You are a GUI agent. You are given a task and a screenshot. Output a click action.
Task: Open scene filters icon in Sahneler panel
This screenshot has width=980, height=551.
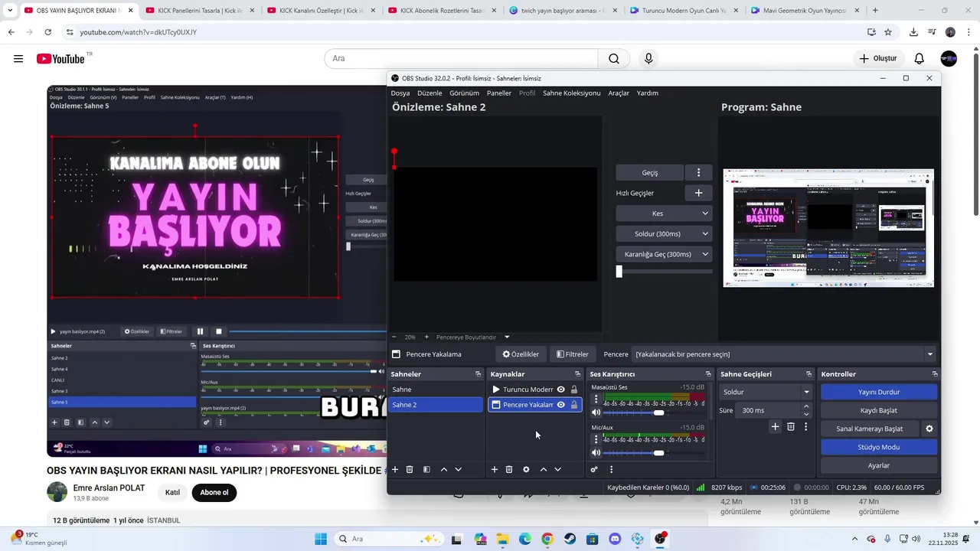tap(426, 469)
